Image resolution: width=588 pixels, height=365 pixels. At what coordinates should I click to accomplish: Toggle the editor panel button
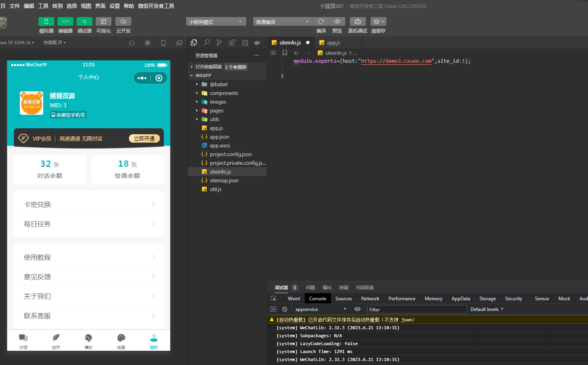pyautogui.click(x=65, y=21)
